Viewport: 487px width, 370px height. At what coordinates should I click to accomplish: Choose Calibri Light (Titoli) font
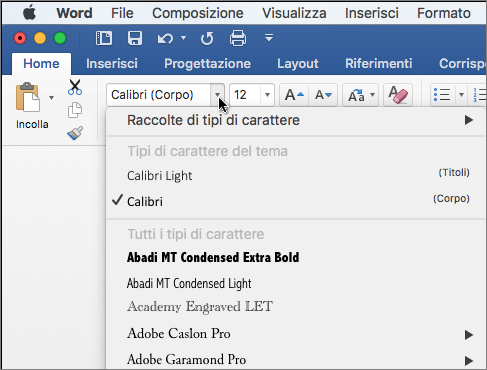pyautogui.click(x=296, y=175)
